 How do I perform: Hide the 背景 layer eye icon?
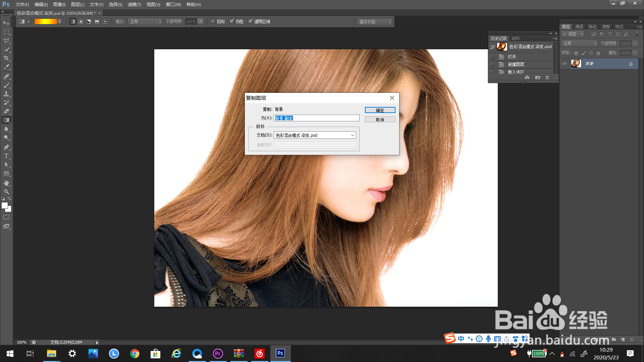coord(565,64)
